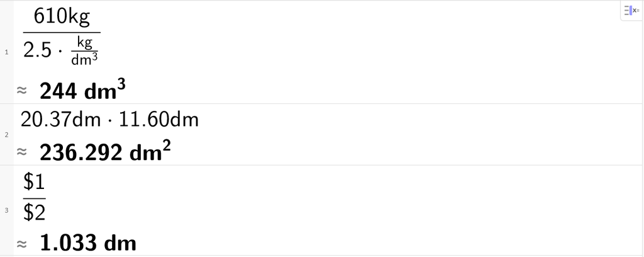Click the approximate symbol before 1.033 dm
This screenshot has height=257, width=644.
(x=21, y=243)
